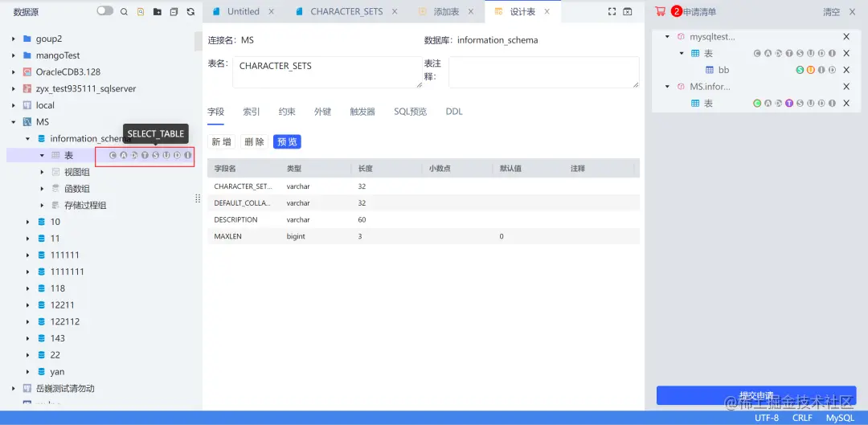
Task: Click the search icon in 数据源 panel
Action: point(124,11)
